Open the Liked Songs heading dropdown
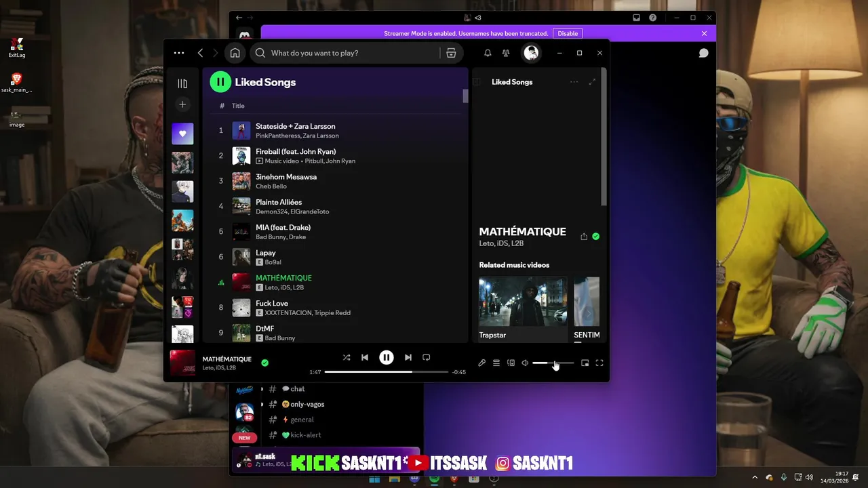868x488 pixels. click(265, 82)
